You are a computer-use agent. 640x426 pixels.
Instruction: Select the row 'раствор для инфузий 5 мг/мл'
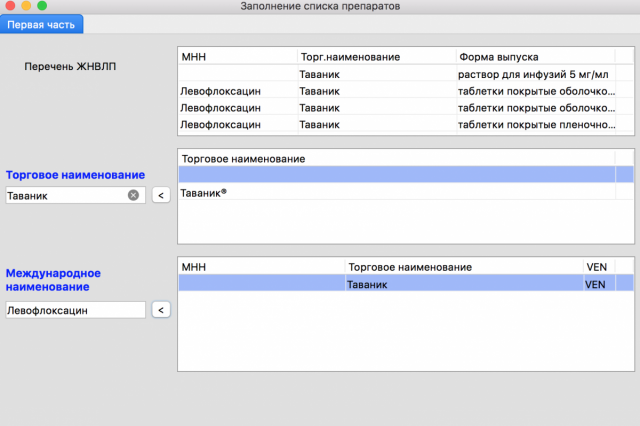406,74
